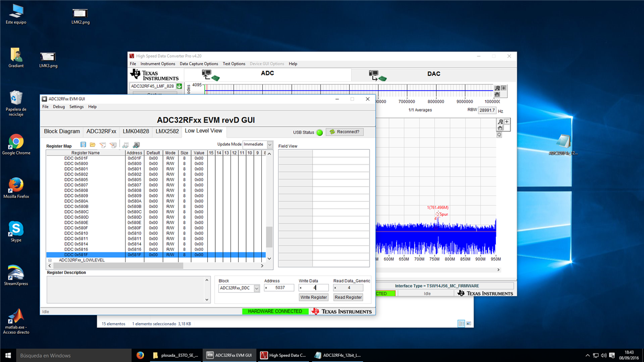644x362 pixels.
Task: Select the Skype desktop icon
Action: [x=16, y=232]
